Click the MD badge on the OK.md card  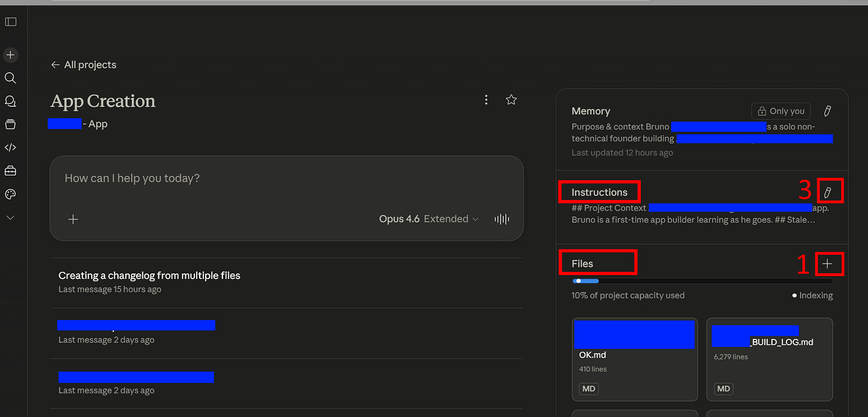589,389
